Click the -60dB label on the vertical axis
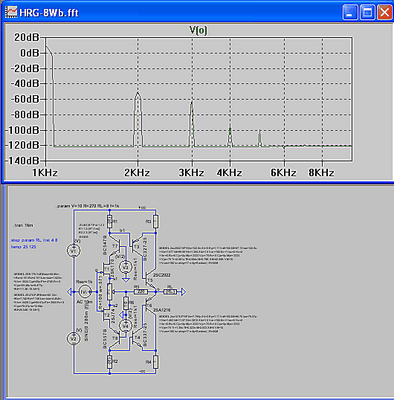 pyautogui.click(x=25, y=99)
